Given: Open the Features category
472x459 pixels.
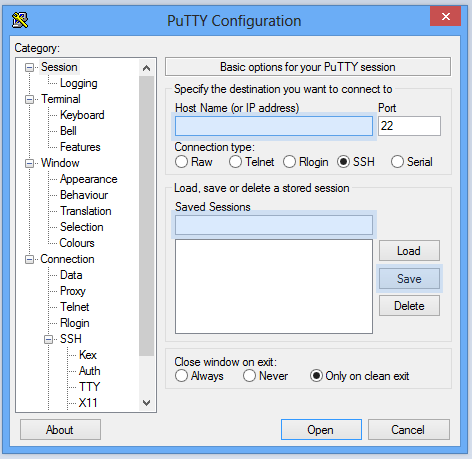Looking at the screenshot, I should coord(80,147).
